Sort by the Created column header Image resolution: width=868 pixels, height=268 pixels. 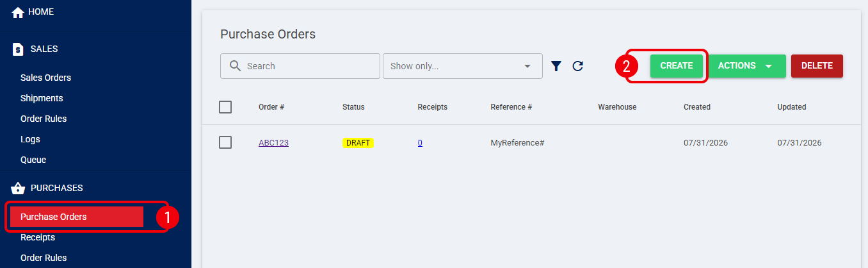point(697,107)
